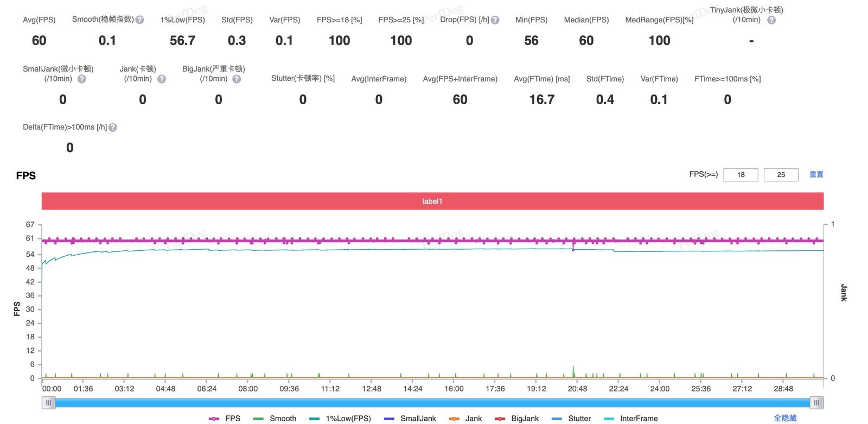This screenshot has height=424, width=868.
Task: Click the Avg(FPS+InterFrame) label
Action: point(460,79)
